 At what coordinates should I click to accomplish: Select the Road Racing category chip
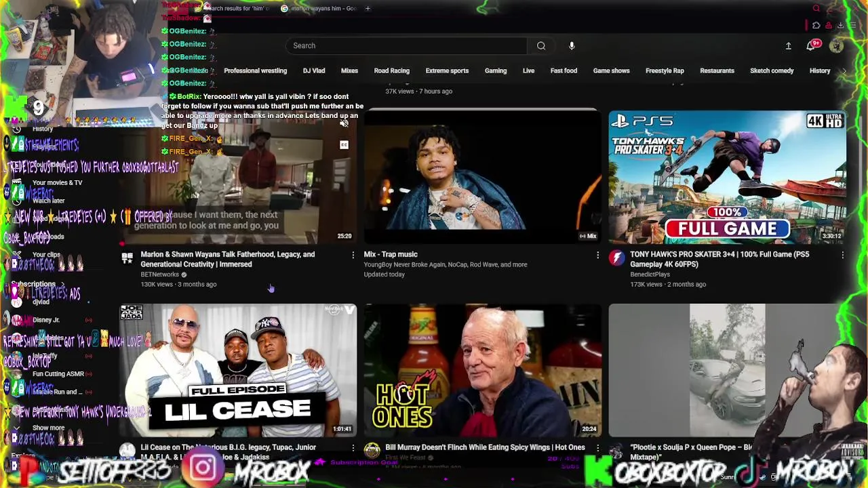click(x=391, y=70)
